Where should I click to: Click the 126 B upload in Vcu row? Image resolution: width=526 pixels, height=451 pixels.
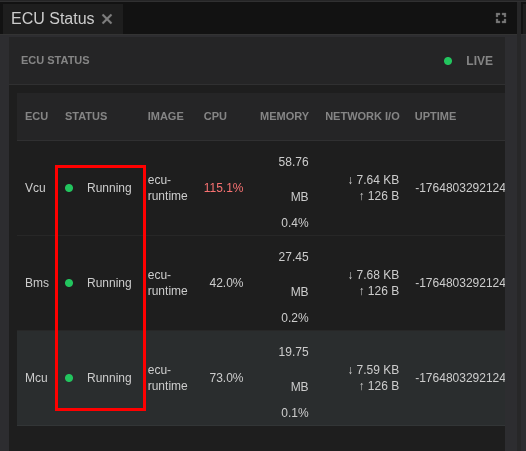coord(379,196)
